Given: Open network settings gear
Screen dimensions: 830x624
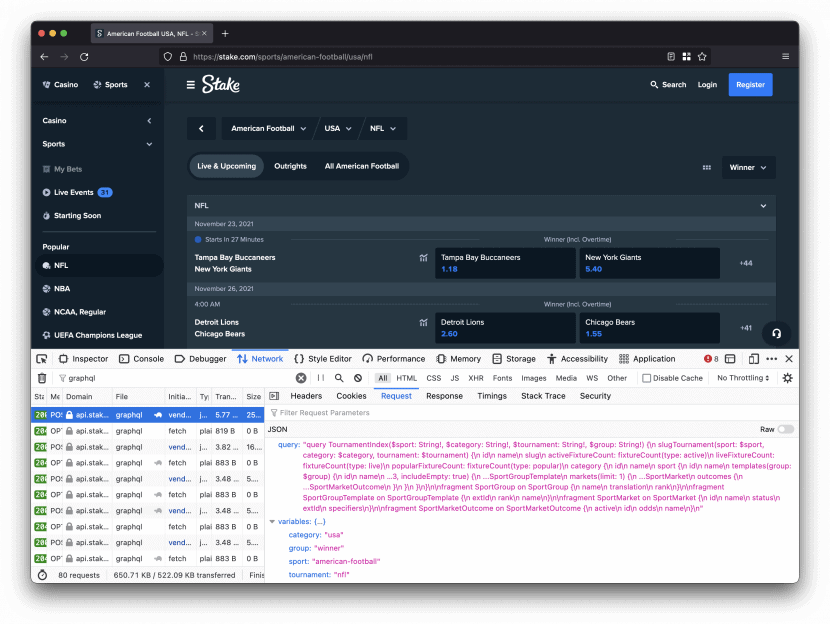Looking at the screenshot, I should 788,378.
